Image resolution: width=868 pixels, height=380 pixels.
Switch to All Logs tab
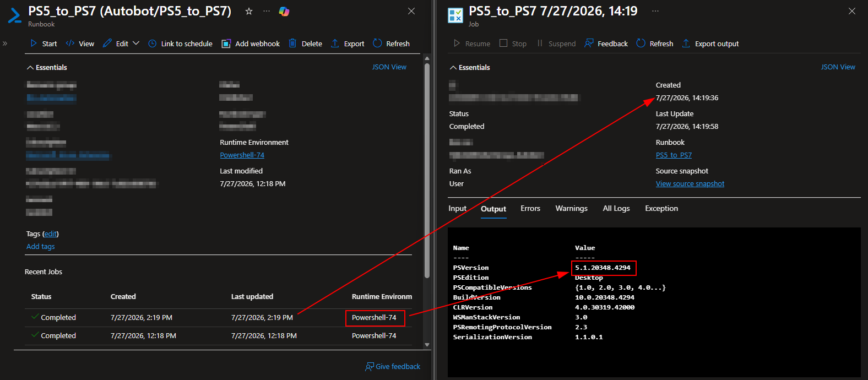[616, 208]
